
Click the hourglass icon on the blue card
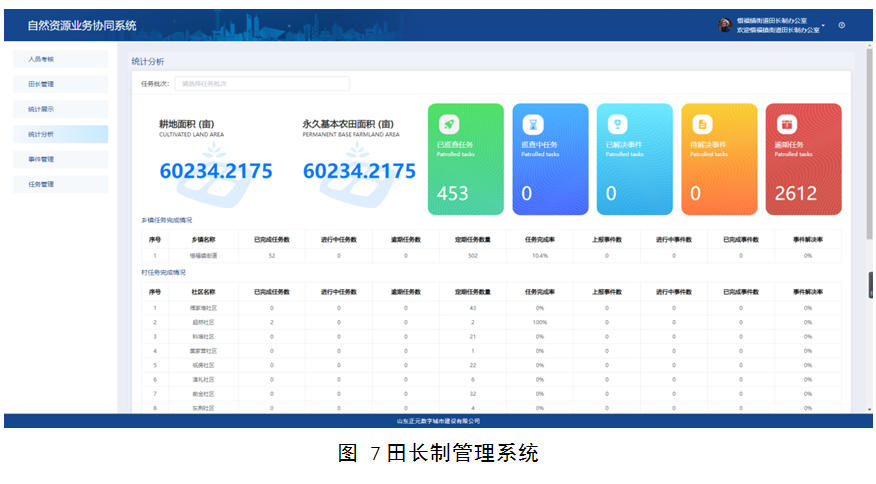tap(533, 124)
